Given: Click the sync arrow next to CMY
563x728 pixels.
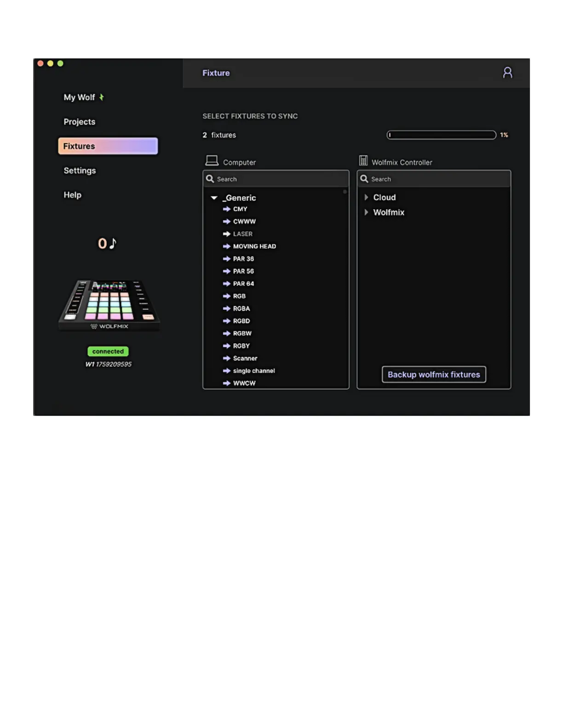Looking at the screenshot, I should click(226, 209).
